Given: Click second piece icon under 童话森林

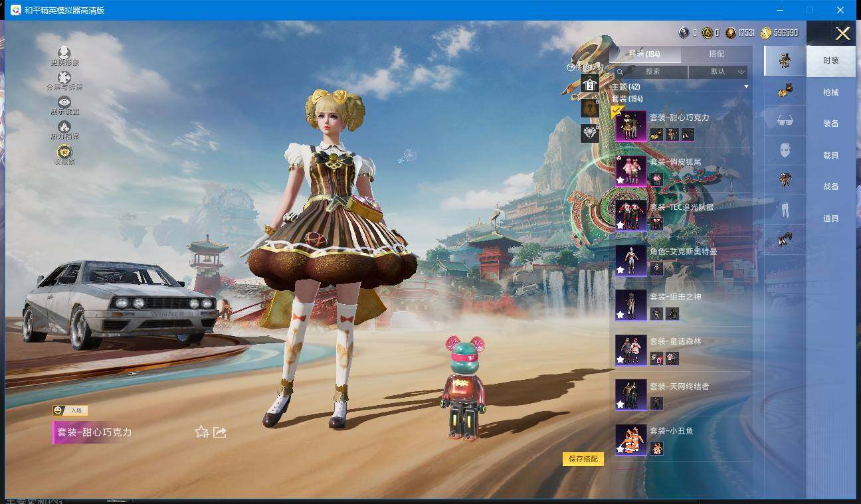Looking at the screenshot, I should click(x=672, y=359).
